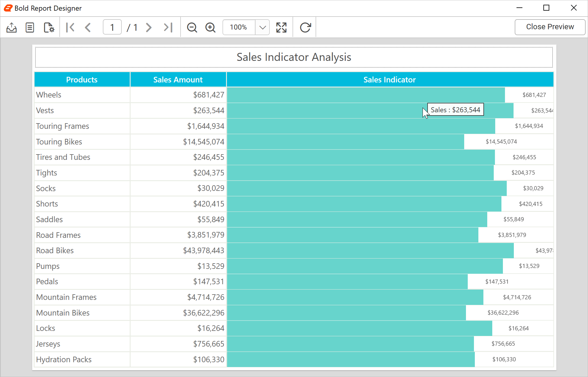This screenshot has height=377, width=588.
Task: Click the Pedals sales indicator bar
Action: coord(347,282)
